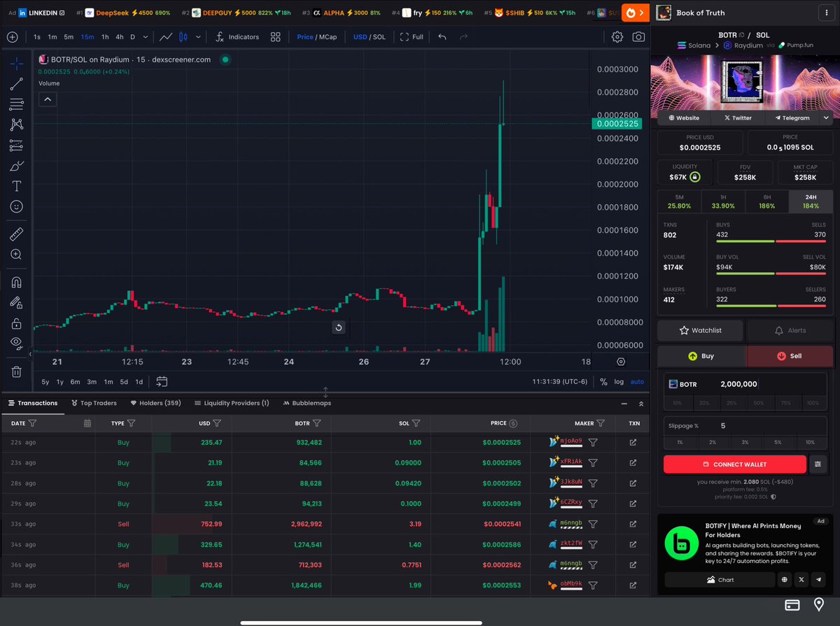This screenshot has width=840, height=626.
Task: Open the forecasting and measurement tools
Action: (16, 145)
